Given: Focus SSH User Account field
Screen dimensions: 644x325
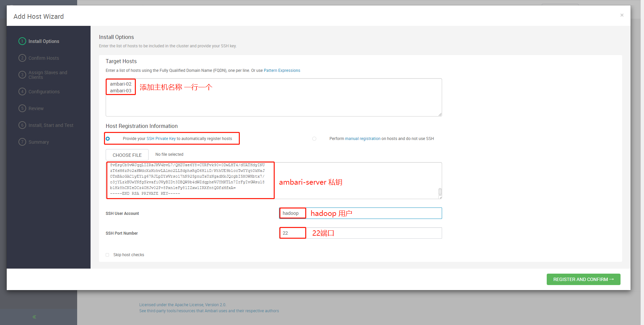Looking at the screenshot, I should tap(361, 213).
